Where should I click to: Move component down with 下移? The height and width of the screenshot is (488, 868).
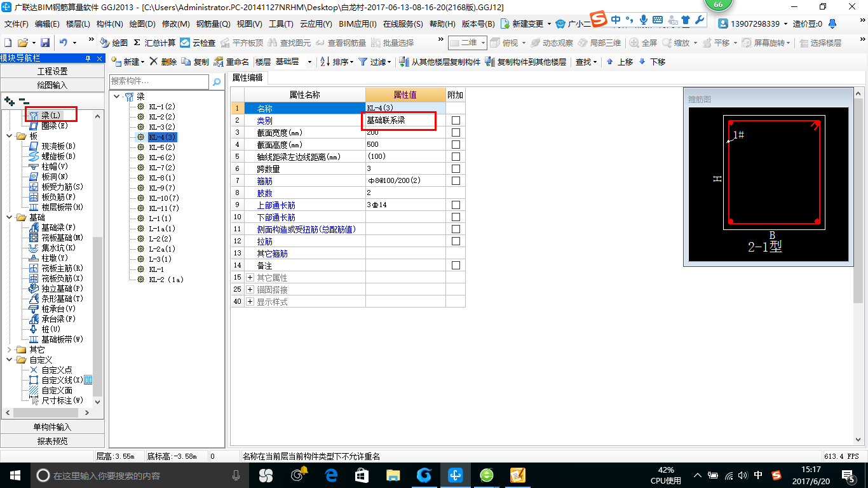[652, 62]
